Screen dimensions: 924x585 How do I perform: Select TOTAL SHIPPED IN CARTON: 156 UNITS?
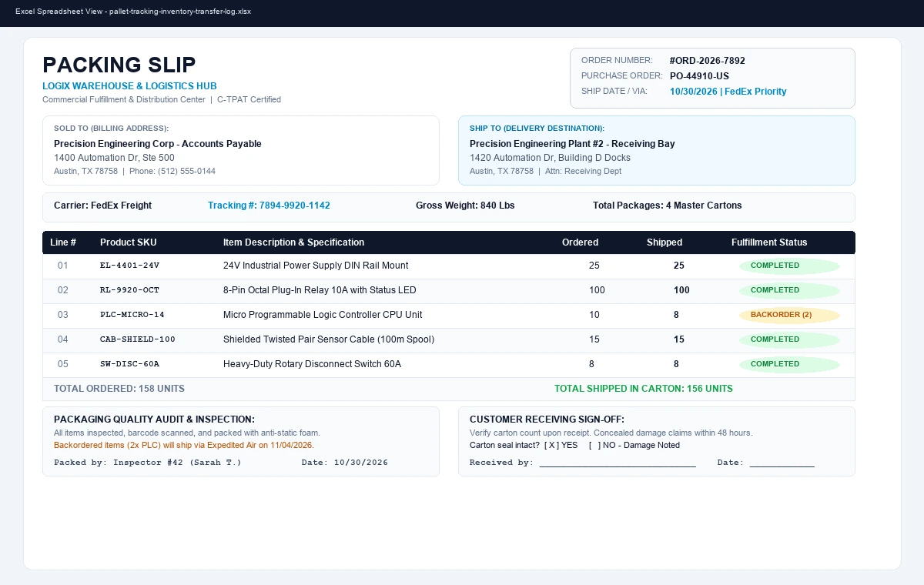click(x=644, y=389)
